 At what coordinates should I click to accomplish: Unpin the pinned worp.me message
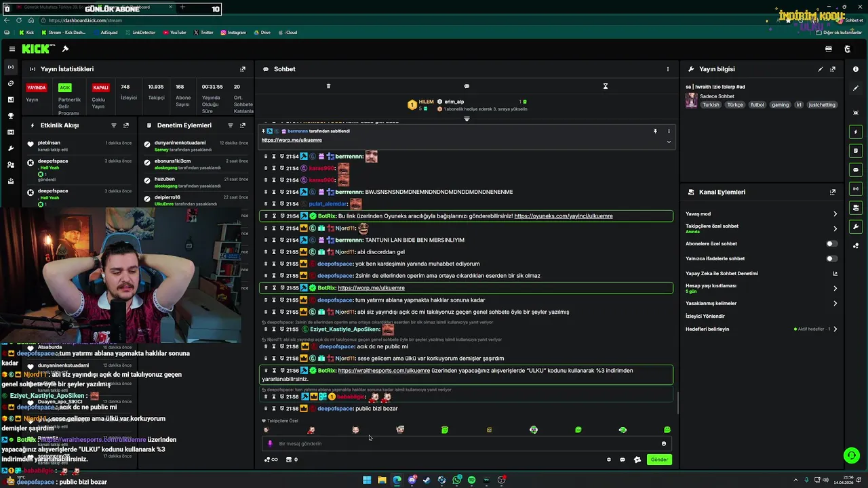655,131
